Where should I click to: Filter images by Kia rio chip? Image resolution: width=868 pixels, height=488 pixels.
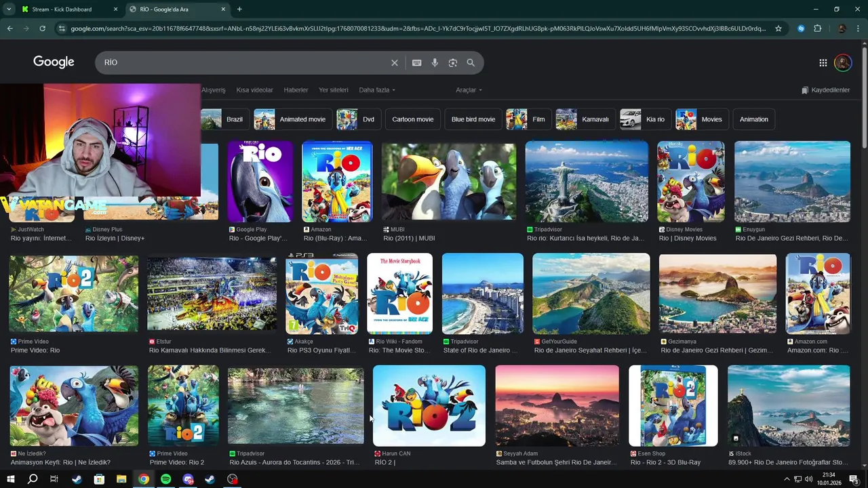tap(646, 119)
